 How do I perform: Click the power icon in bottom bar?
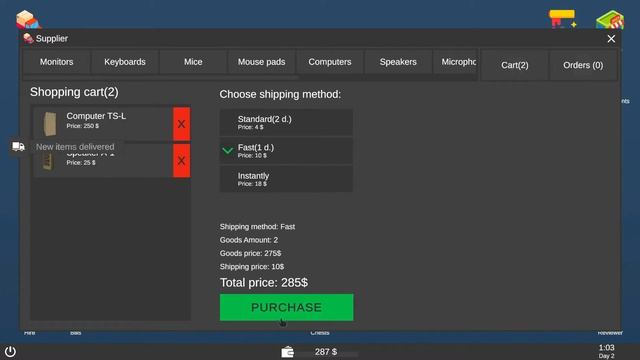pyautogui.click(x=10, y=351)
